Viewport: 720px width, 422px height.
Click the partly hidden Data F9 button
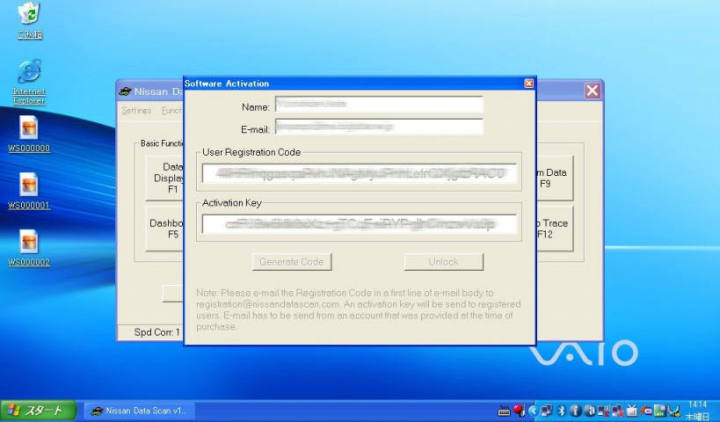[x=555, y=178]
